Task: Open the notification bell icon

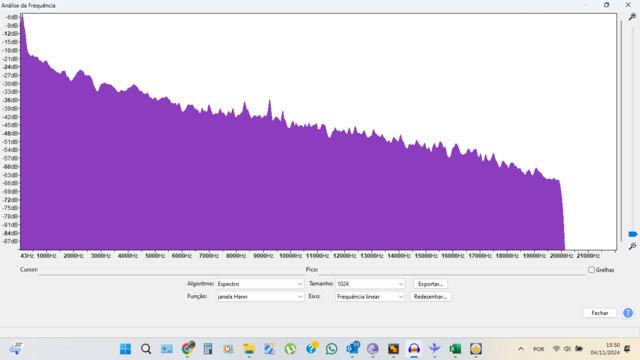Action: coord(627,349)
